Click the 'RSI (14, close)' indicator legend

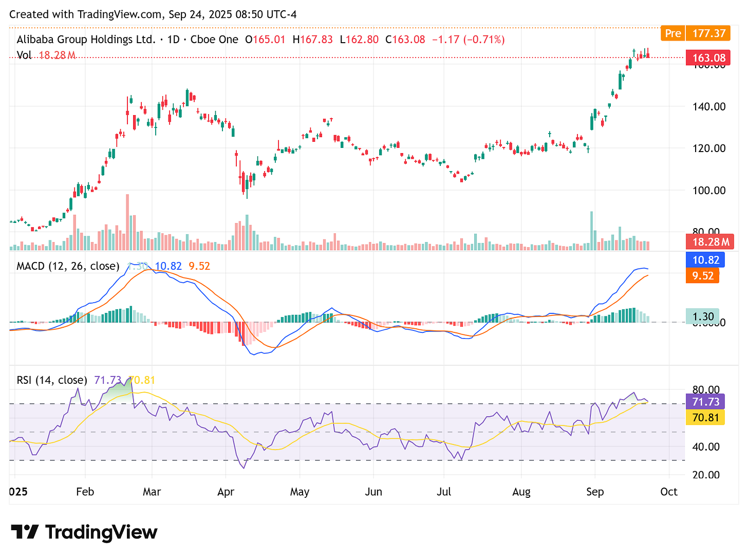52,380
